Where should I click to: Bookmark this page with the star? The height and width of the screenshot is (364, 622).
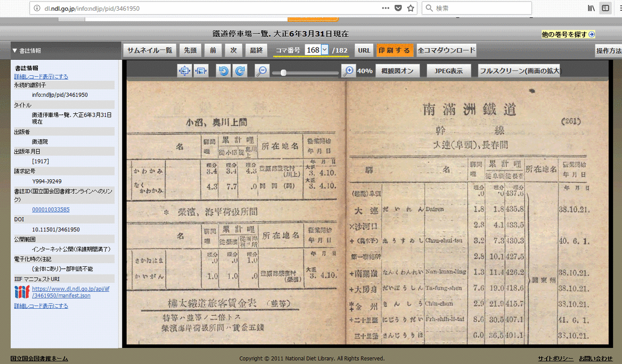[411, 8]
